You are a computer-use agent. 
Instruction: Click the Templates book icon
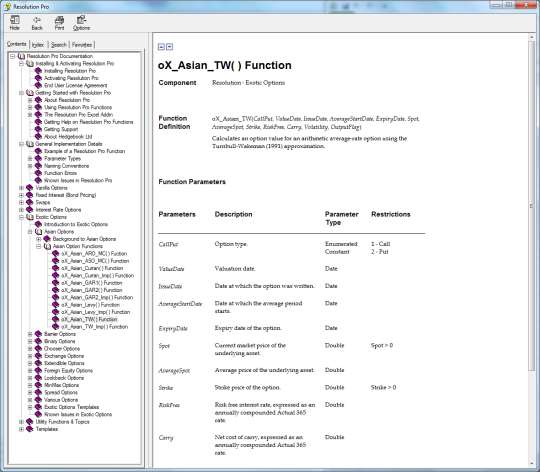click(x=30, y=429)
